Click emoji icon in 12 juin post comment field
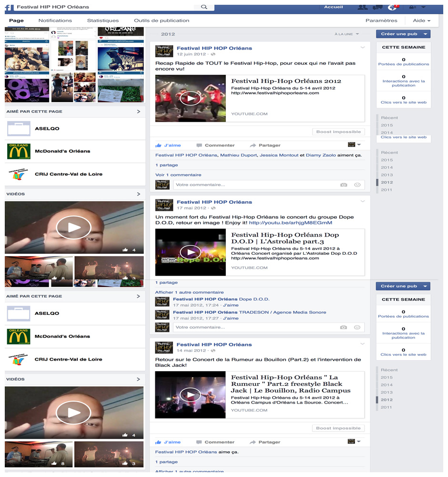Image resolution: width=448 pixels, height=477 pixels. [x=357, y=185]
